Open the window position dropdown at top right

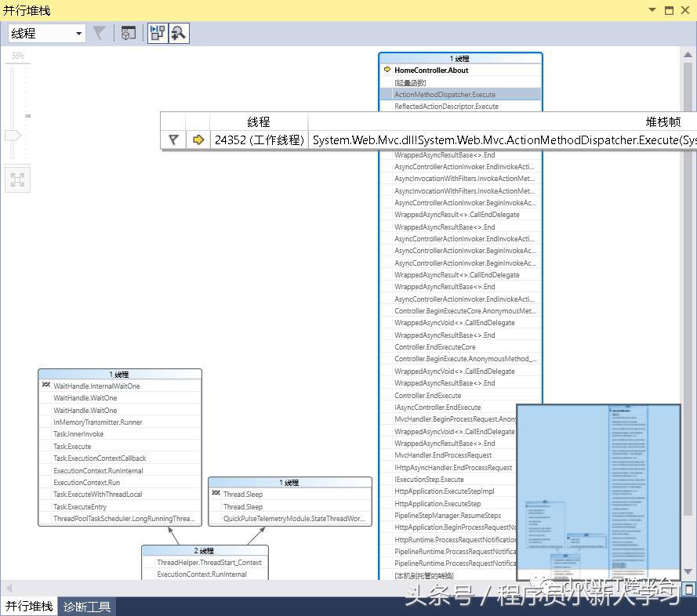(652, 10)
